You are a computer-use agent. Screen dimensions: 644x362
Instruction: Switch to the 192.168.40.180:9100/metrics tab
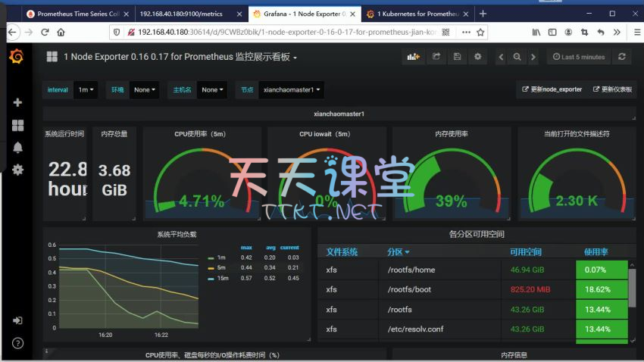(x=186, y=14)
